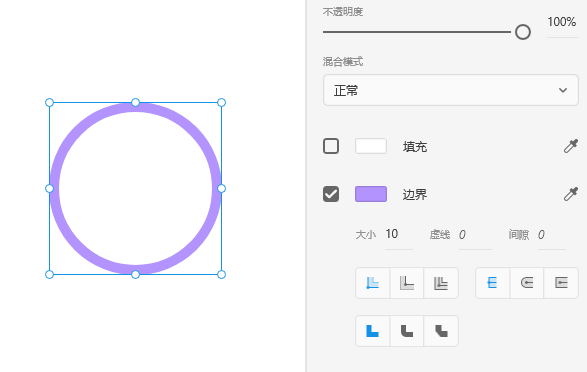This screenshot has height=372, width=587.
Task: Open the 混合模式 blend mode dropdown
Action: pos(451,90)
